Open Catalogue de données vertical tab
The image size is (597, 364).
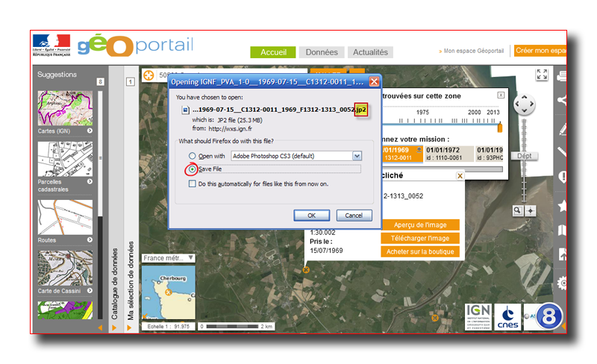[x=114, y=283]
